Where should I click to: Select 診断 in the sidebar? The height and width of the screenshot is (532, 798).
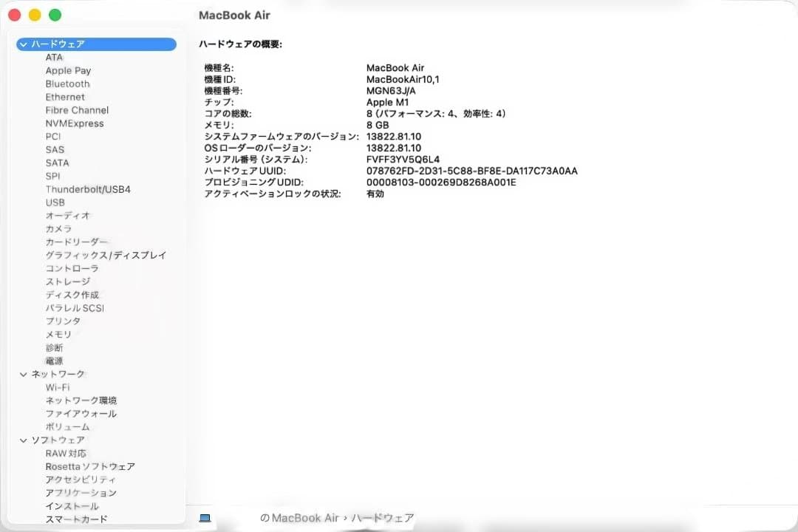(x=54, y=348)
